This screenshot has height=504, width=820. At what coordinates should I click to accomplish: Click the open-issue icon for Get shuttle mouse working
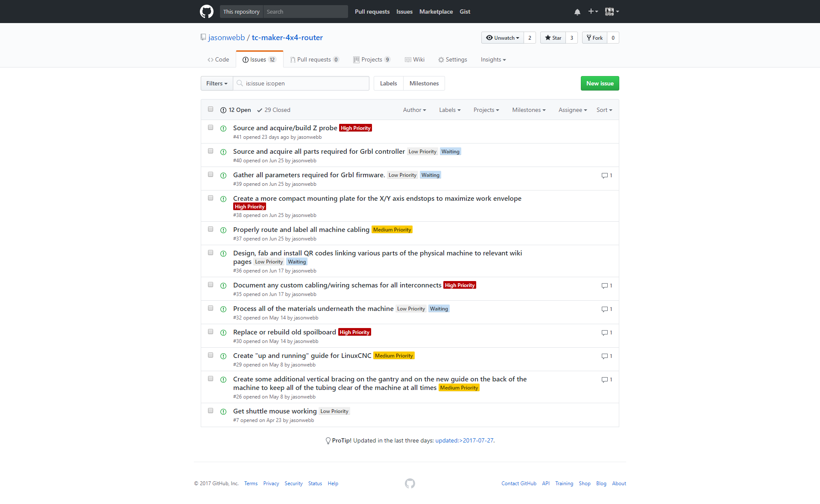coord(223,412)
